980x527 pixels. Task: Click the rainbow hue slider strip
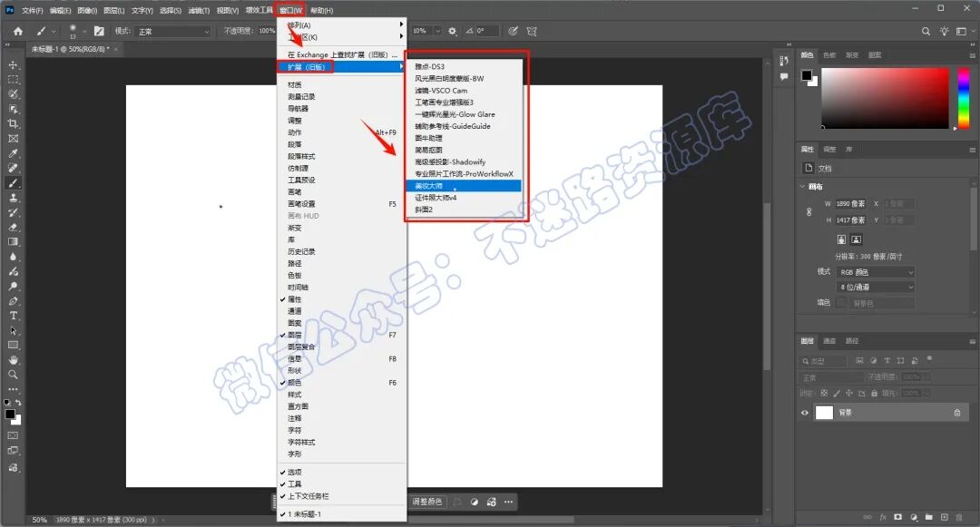tap(963, 98)
